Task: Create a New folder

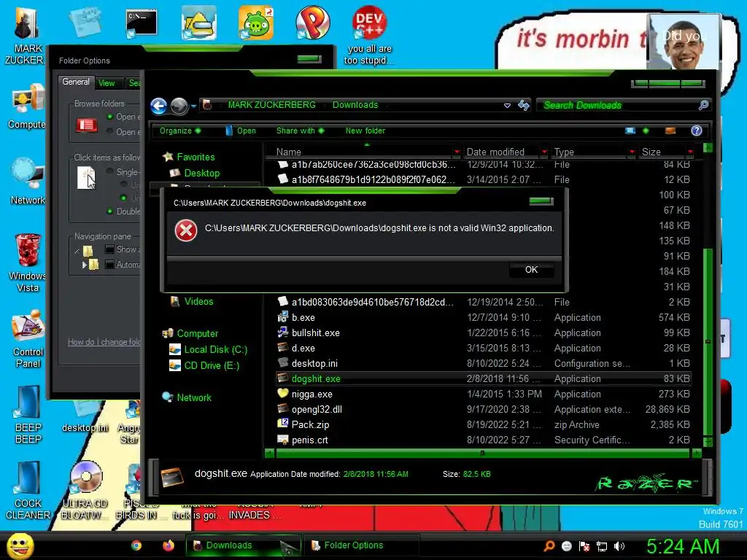Action: 365,131
